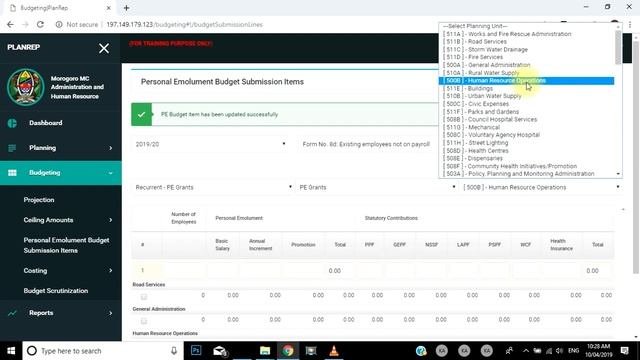The width and height of the screenshot is (640, 360).
Task: Open File Explorer from the taskbar
Action: [x=265, y=351]
